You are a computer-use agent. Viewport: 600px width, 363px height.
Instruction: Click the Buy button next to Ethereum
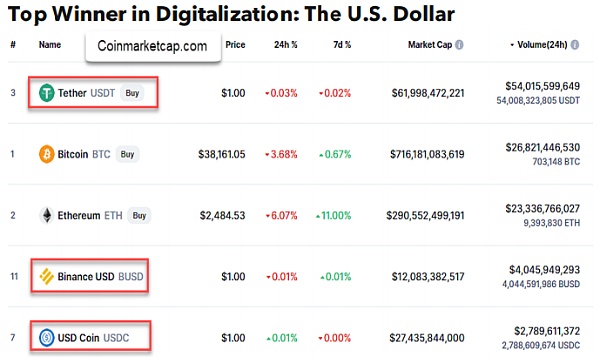pyautogui.click(x=139, y=215)
